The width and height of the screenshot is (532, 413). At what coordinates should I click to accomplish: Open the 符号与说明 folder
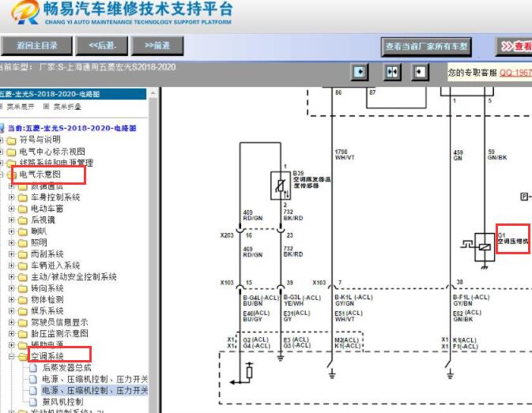click(40, 140)
